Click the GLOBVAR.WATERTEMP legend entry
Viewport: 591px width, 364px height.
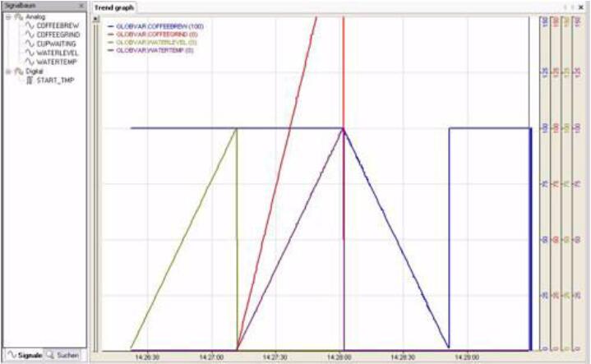coord(150,50)
